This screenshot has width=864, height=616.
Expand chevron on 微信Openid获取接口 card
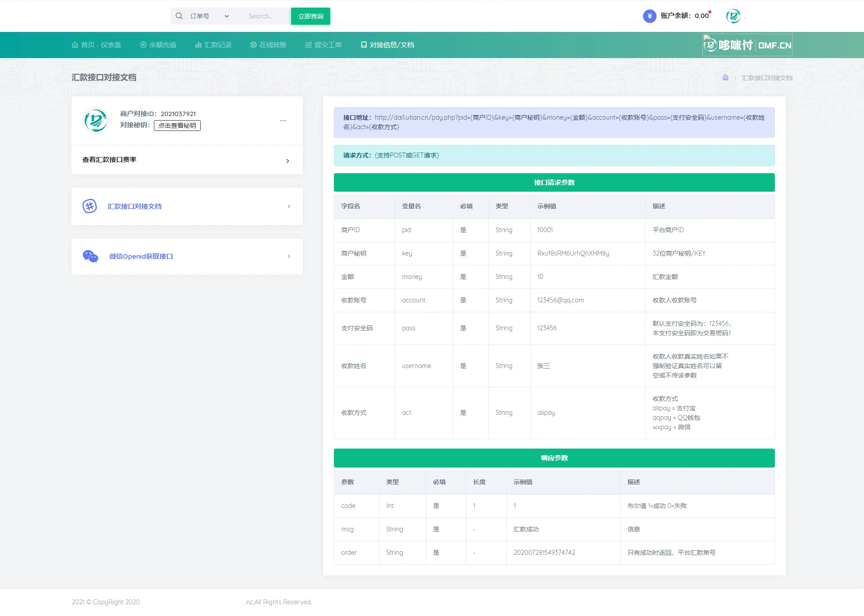pos(289,256)
